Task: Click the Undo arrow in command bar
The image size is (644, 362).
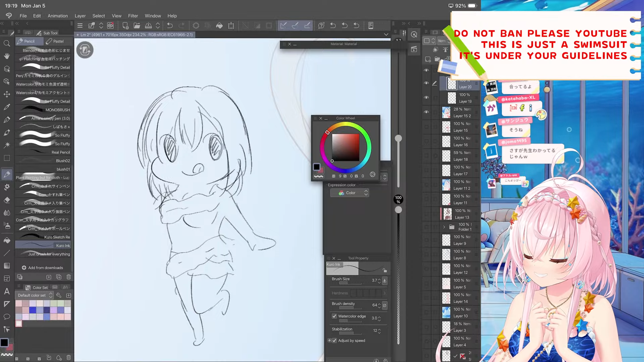Action: pos(170,25)
